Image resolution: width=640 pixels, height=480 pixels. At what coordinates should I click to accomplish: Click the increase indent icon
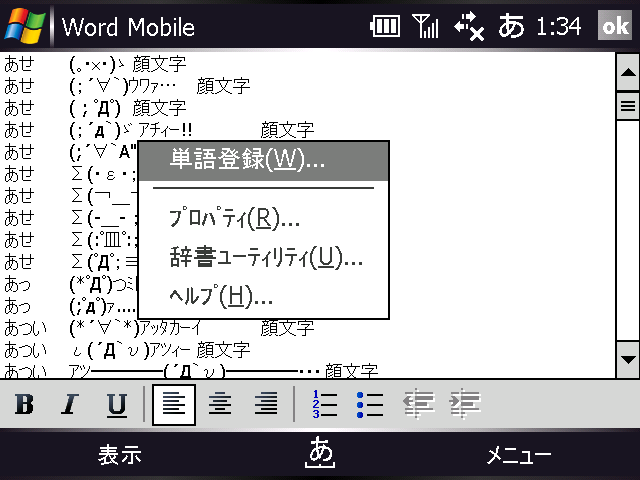(465, 404)
